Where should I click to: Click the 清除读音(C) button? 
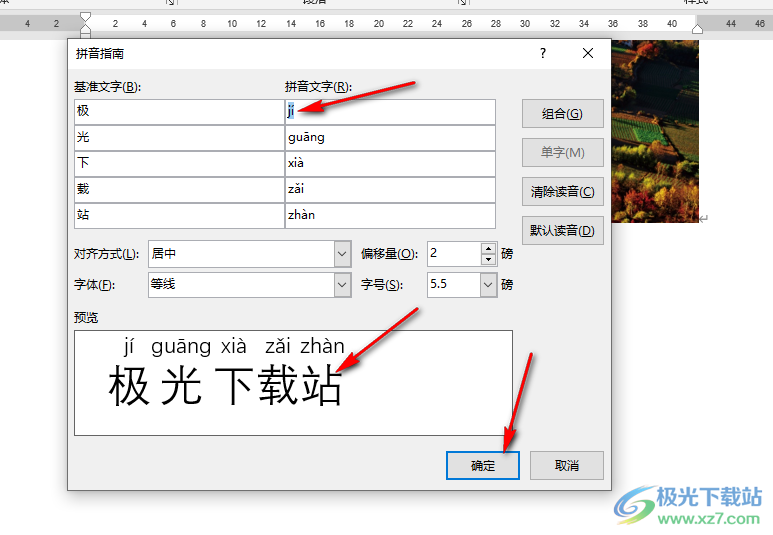562,191
